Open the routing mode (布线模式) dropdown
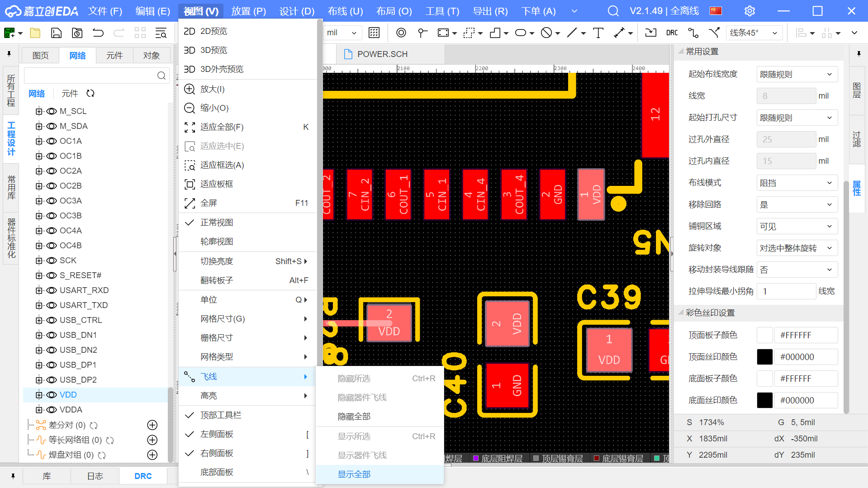Screen dimensions: 868x488 796,183
